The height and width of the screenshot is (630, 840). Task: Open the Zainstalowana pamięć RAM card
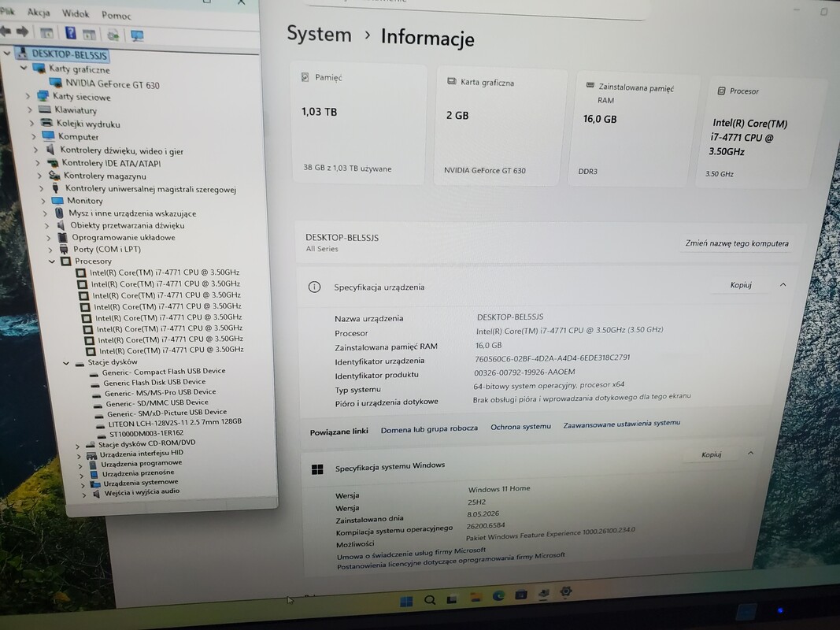632,128
